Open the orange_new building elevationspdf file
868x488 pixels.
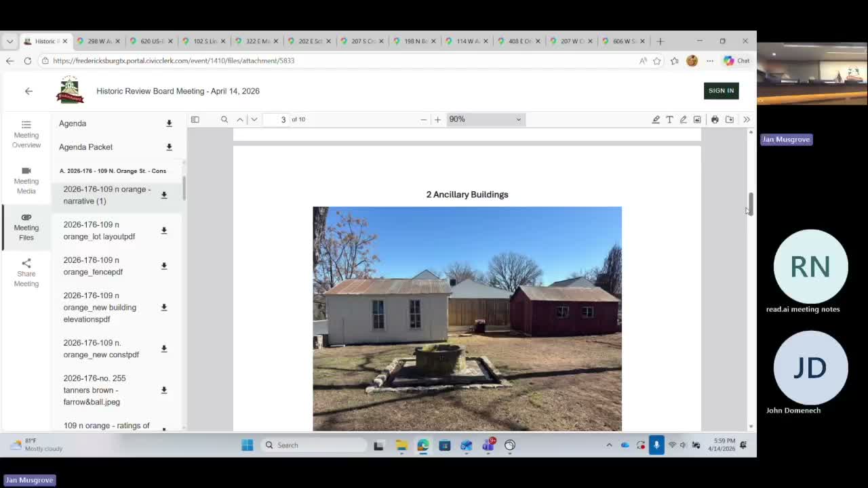point(100,308)
